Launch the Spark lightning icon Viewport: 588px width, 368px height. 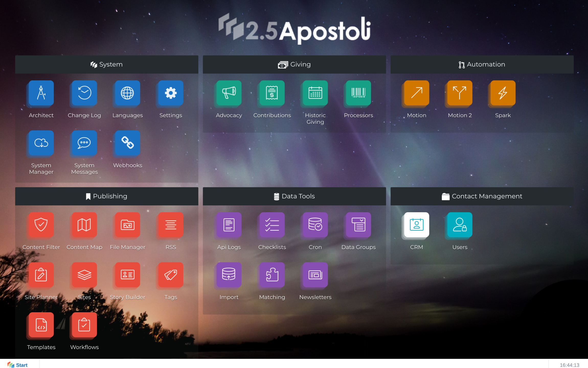click(x=503, y=93)
